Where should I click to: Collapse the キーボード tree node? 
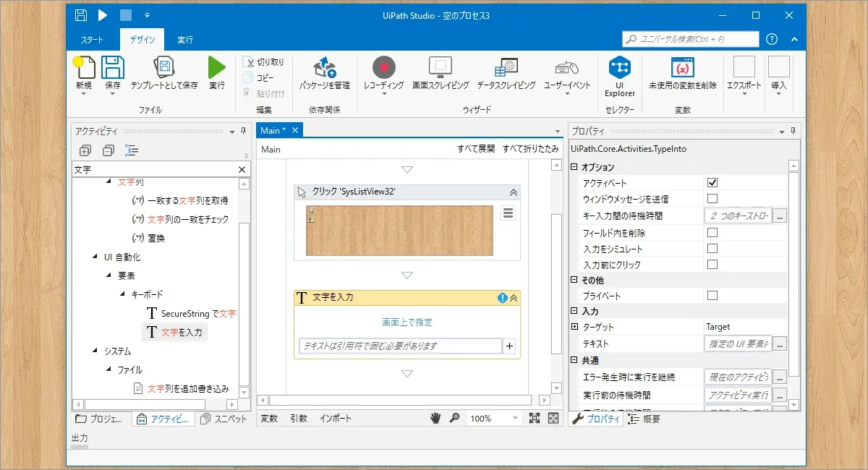tap(122, 294)
